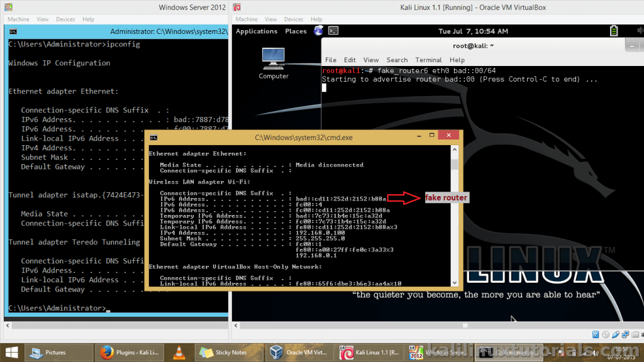Click the optical drive icon in VirtualBox status bar

click(605, 334)
